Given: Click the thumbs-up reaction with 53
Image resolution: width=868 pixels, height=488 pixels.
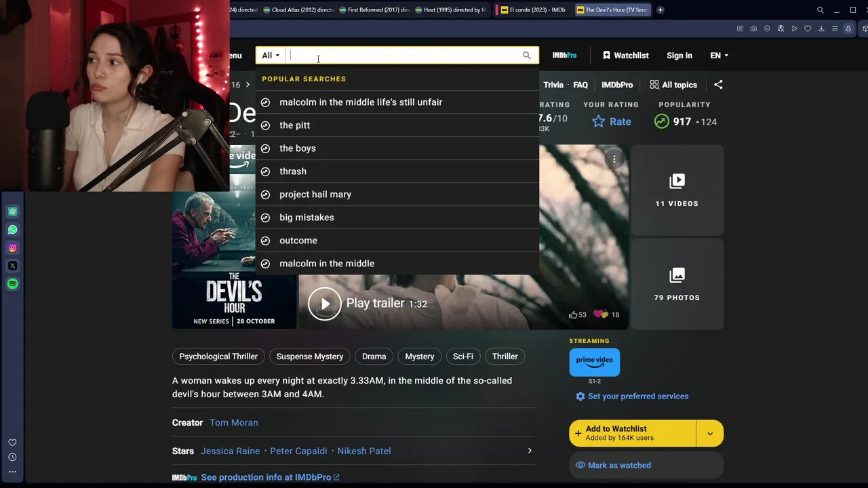Looking at the screenshot, I should click(x=578, y=314).
